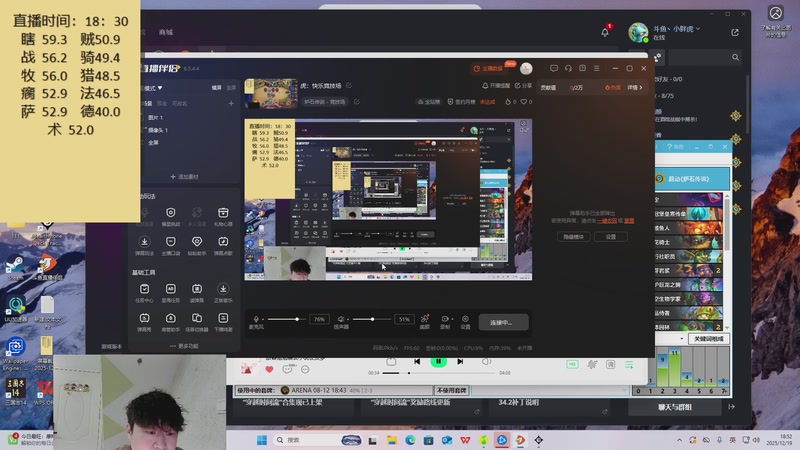800x450 pixels.
Task: Click the 设置 button under the danmaku notice
Action: point(611,237)
